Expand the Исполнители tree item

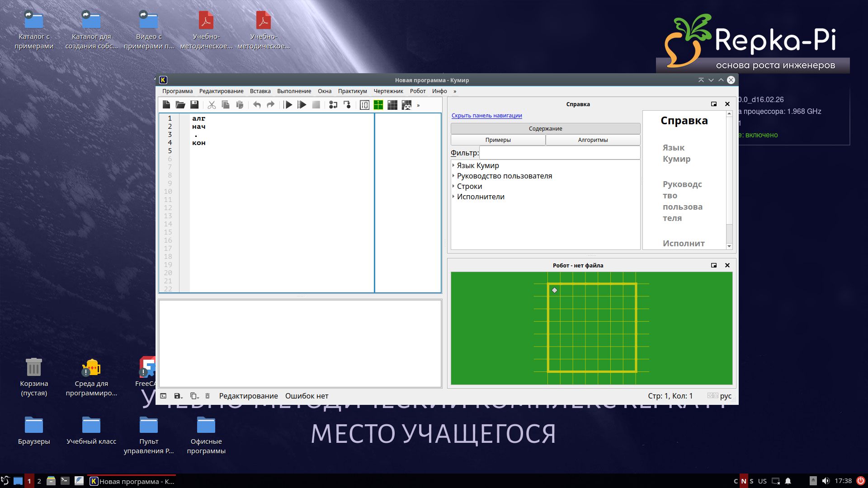(x=453, y=197)
